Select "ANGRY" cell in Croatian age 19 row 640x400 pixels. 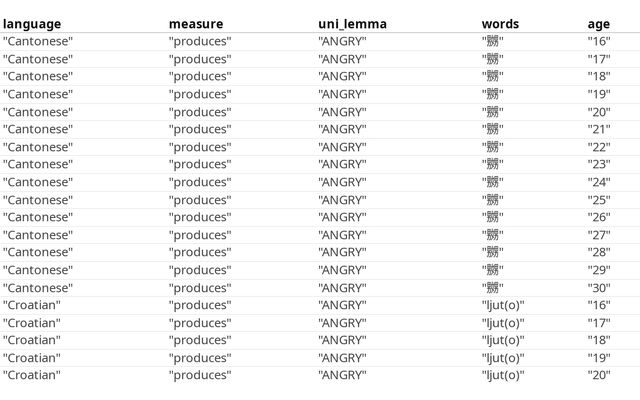click(342, 358)
